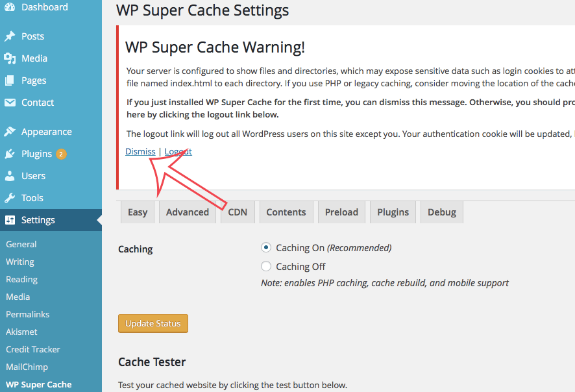The image size is (575, 392).
Task: Open Media via its sidebar icon
Action: [x=10, y=58]
